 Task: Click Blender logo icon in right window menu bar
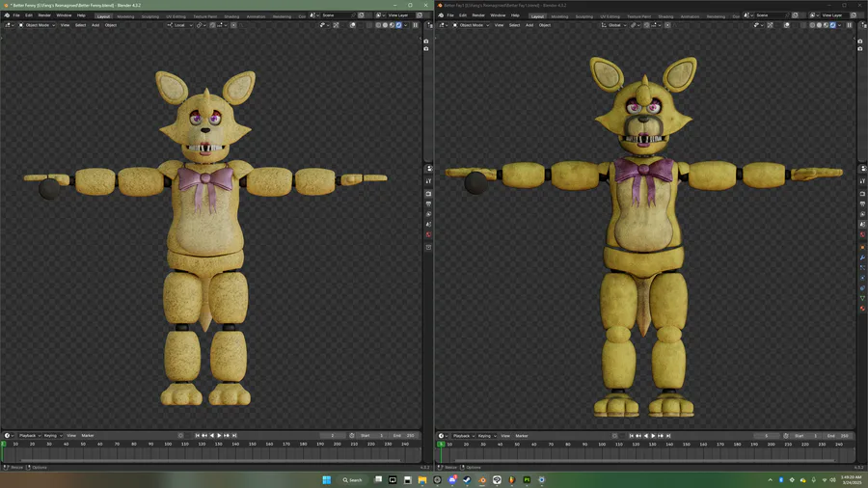point(441,15)
